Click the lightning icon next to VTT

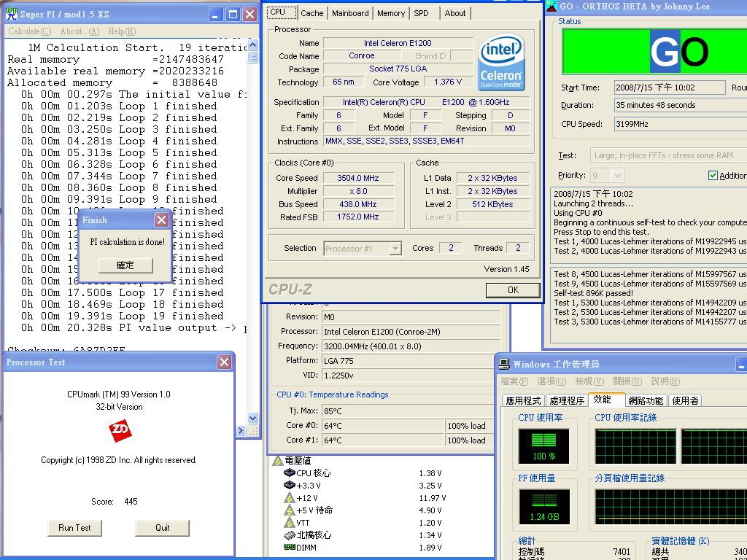coord(289,522)
